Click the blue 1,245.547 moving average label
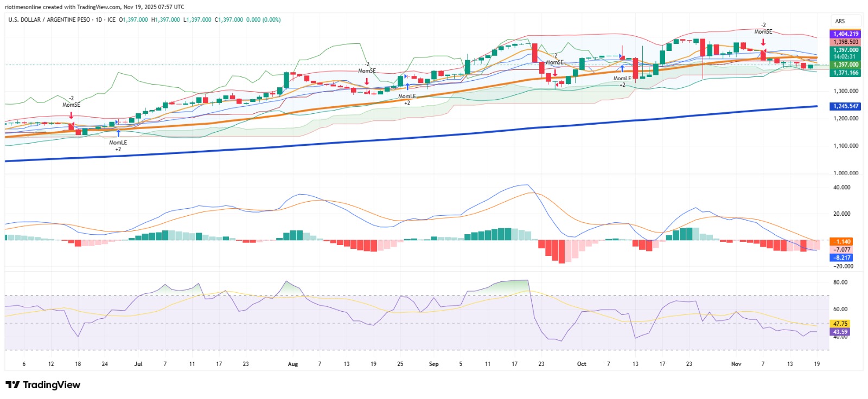This screenshot has height=399, width=868. pos(846,106)
